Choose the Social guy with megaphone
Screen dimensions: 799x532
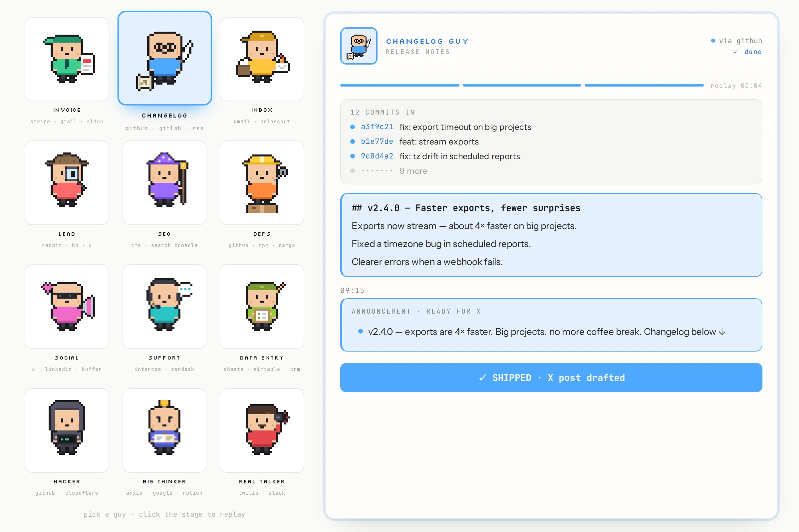(67, 306)
